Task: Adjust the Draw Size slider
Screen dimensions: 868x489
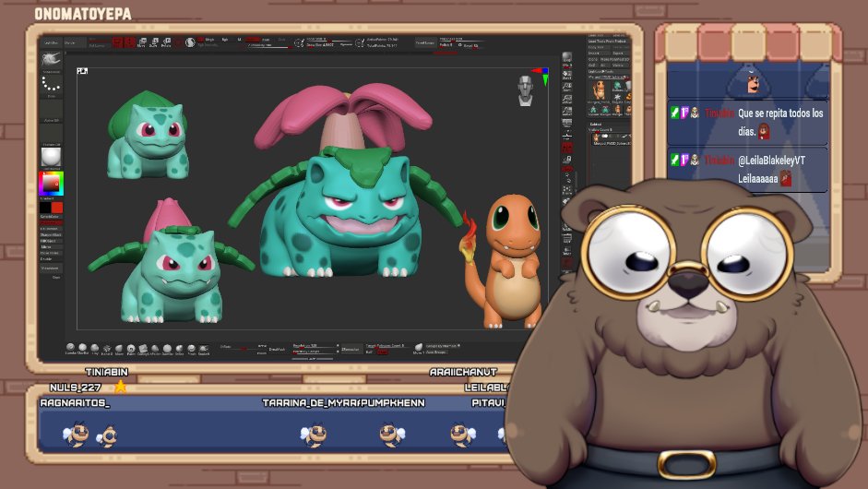Action: pyautogui.click(x=320, y=45)
